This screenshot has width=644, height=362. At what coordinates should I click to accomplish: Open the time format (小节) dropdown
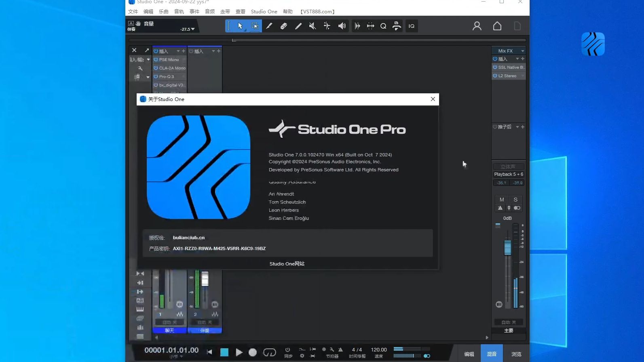click(x=176, y=356)
